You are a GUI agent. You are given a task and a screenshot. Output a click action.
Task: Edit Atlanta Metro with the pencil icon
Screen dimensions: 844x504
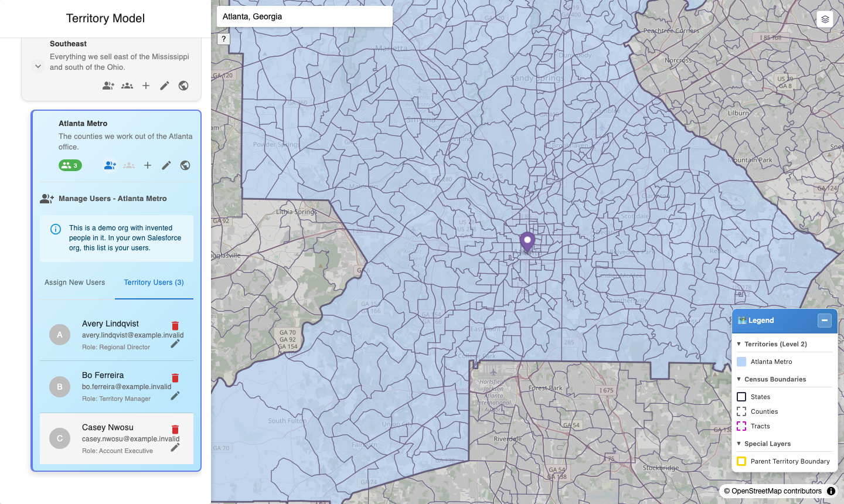(x=166, y=165)
